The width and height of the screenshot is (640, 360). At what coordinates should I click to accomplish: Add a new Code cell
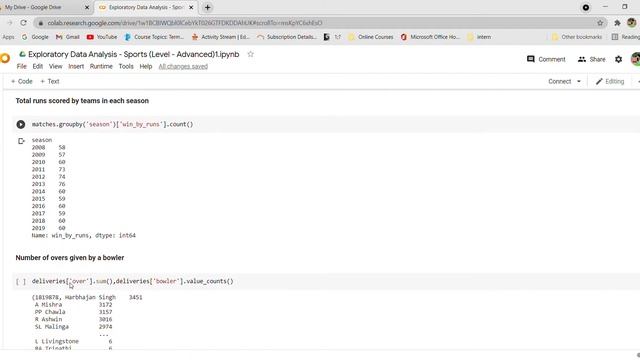pos(22,82)
